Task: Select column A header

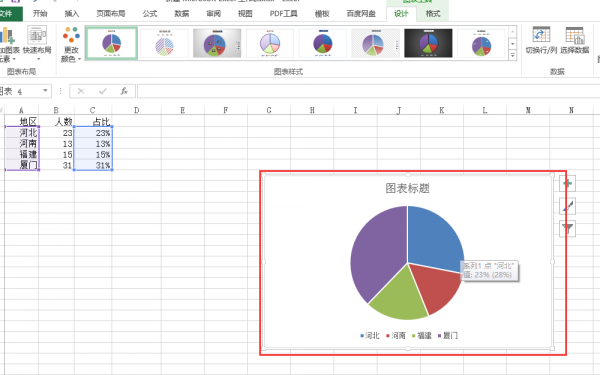Action: click(21, 110)
